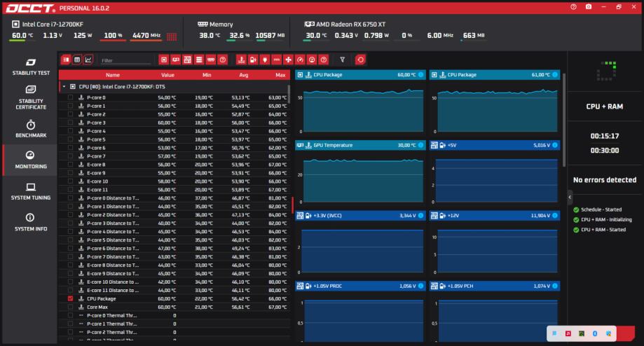Viewport: 644px width, 346px height.
Task: Switch to table-only view mode
Action: [77, 60]
